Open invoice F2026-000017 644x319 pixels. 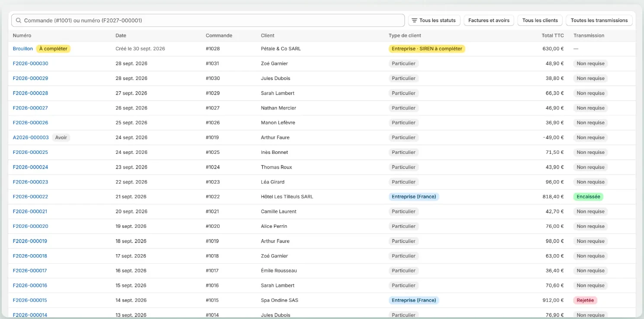pos(30,271)
